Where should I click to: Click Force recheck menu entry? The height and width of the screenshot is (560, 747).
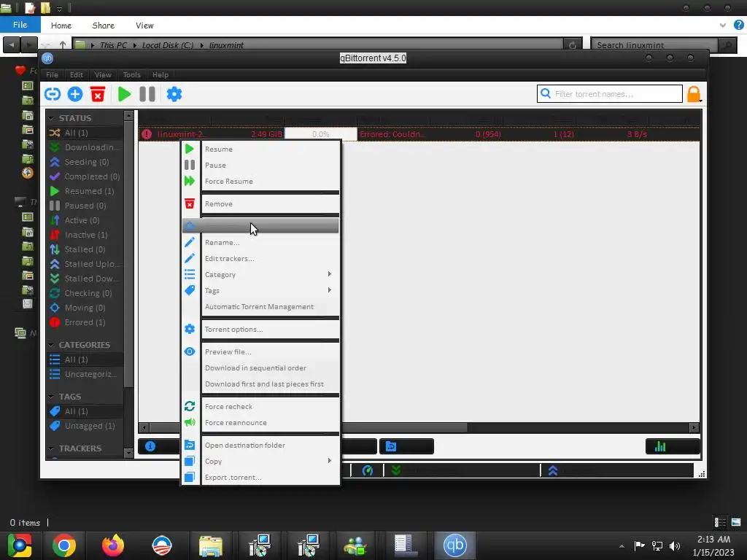[260, 407]
